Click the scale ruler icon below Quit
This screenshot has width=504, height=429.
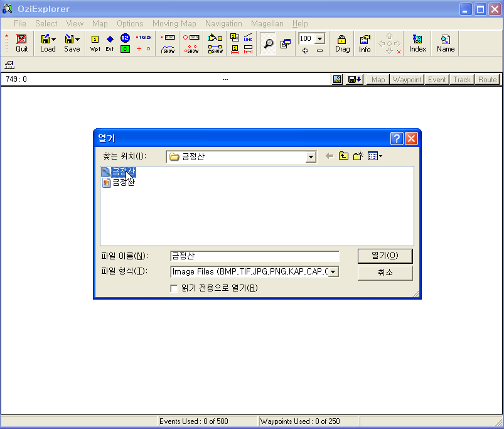[x=9, y=65]
